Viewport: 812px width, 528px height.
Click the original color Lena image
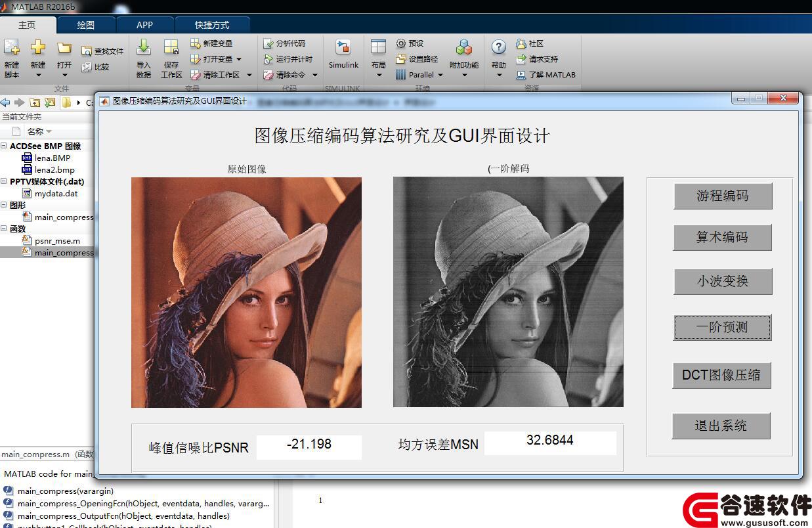tap(246, 292)
